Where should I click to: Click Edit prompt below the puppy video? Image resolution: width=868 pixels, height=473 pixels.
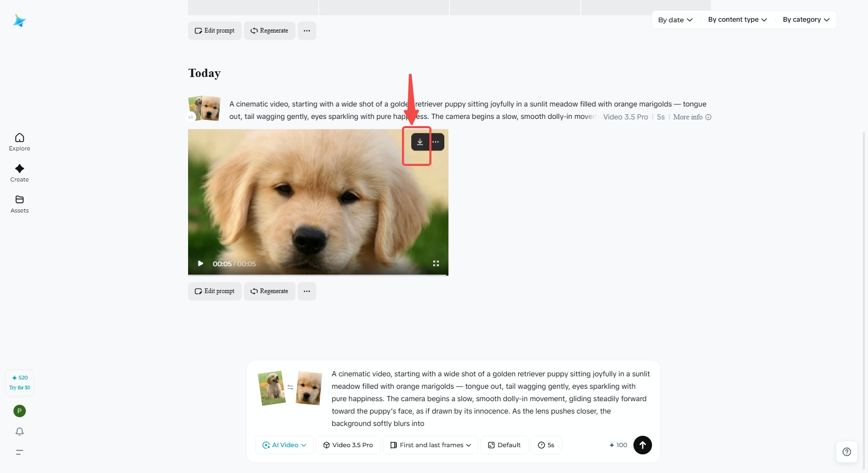(215, 291)
